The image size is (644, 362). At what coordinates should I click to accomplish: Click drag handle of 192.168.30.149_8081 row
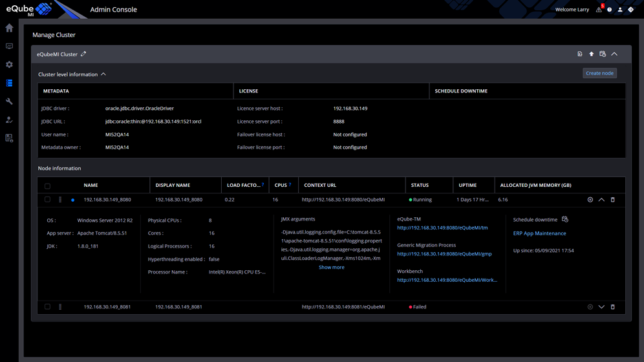pos(60,306)
